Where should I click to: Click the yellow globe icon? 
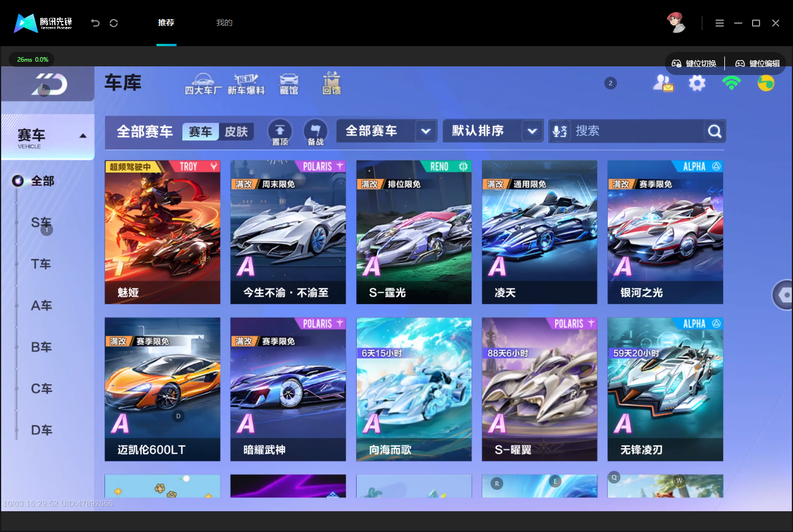(766, 83)
